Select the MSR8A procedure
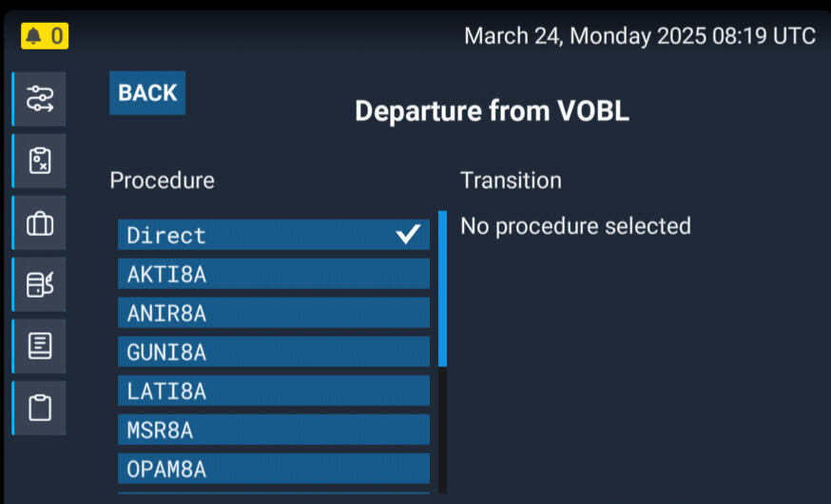This screenshot has width=831, height=504. 274,430
